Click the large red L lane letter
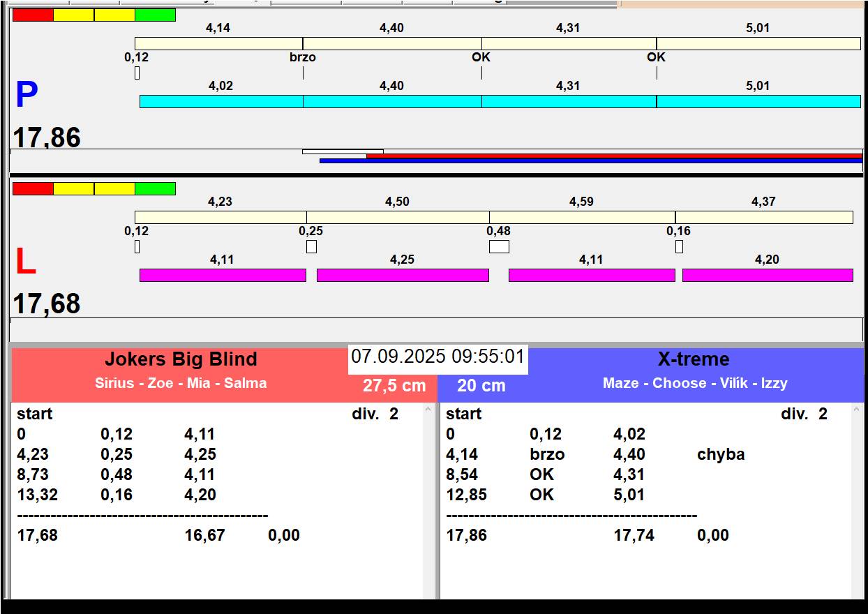The height and width of the screenshot is (614, 868). pos(25,262)
